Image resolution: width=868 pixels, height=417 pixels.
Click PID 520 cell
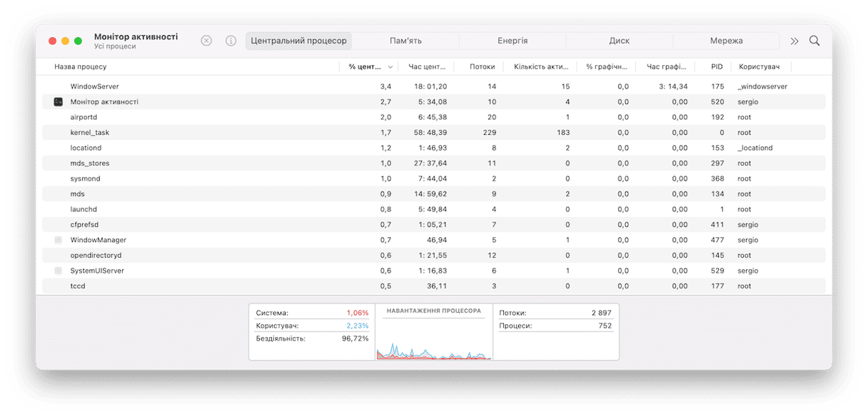[x=717, y=102]
